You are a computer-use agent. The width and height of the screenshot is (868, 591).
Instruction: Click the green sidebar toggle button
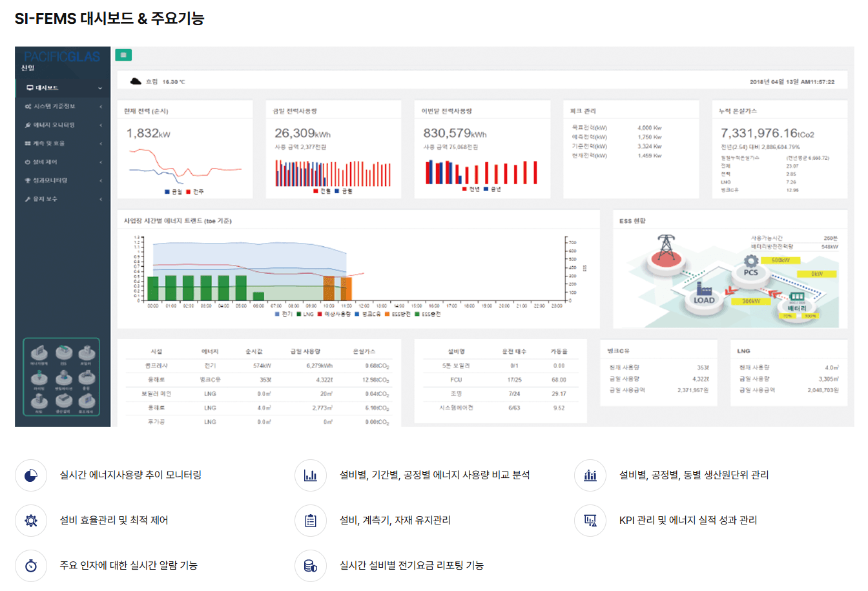tap(123, 55)
